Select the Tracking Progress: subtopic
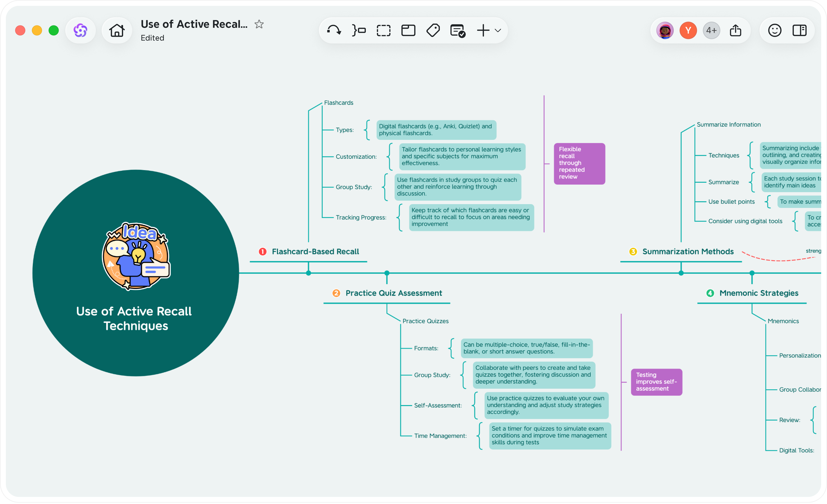827x504 pixels. [361, 217]
